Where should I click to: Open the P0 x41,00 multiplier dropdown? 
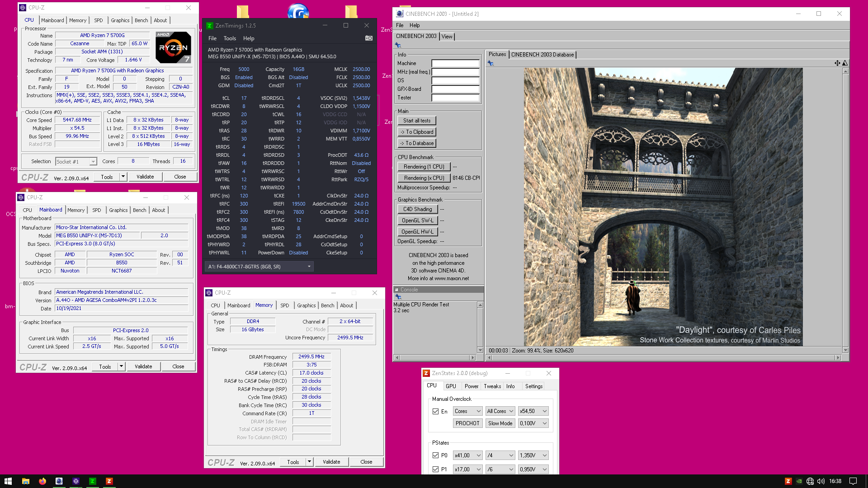tap(468, 455)
